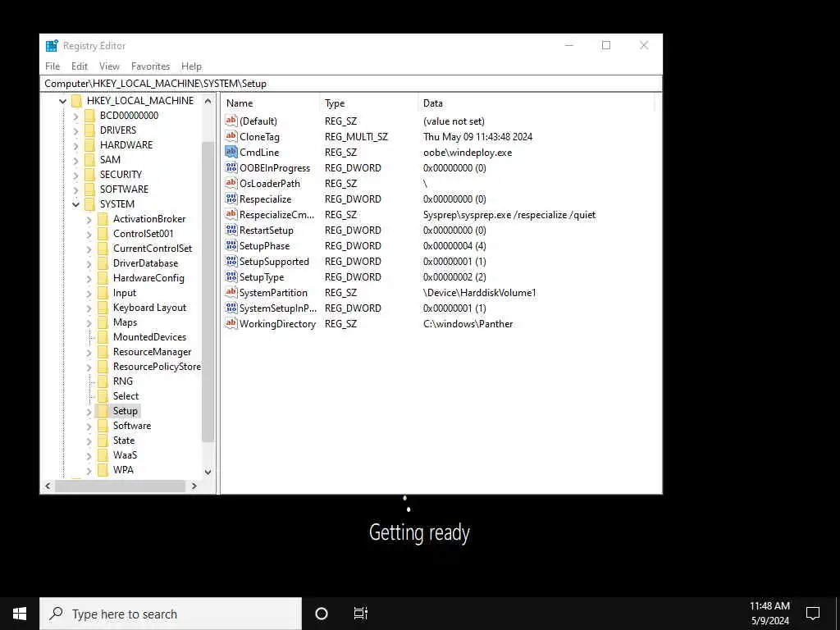This screenshot has height=630, width=840.
Task: Click the CmdLine value icon
Action: 231,152
